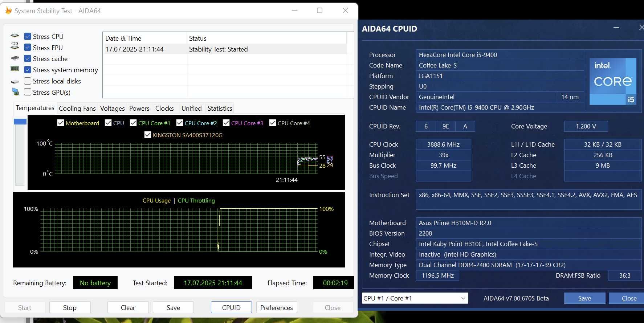
Task: Stop the stability test
Action: [70, 307]
